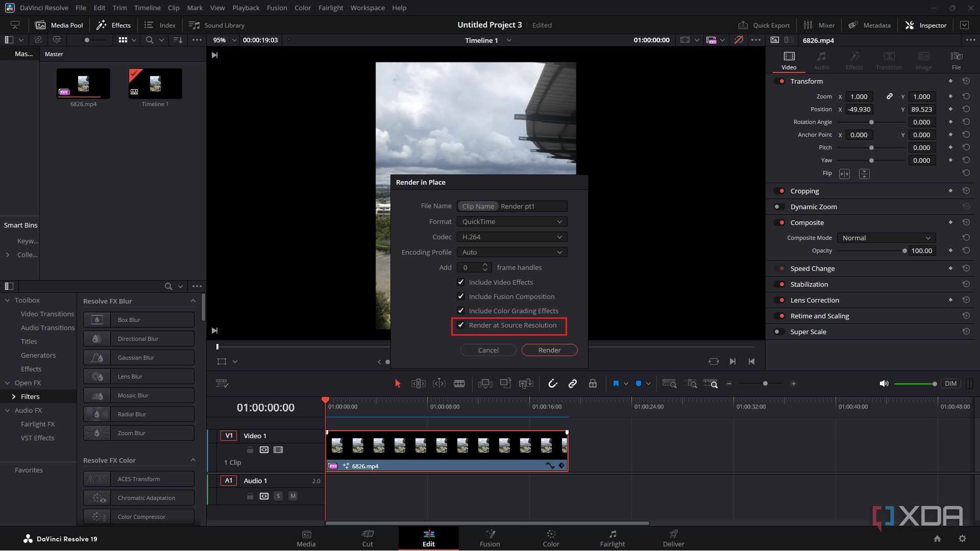
Task: Uncheck Include Fusion Composition
Action: (x=461, y=296)
